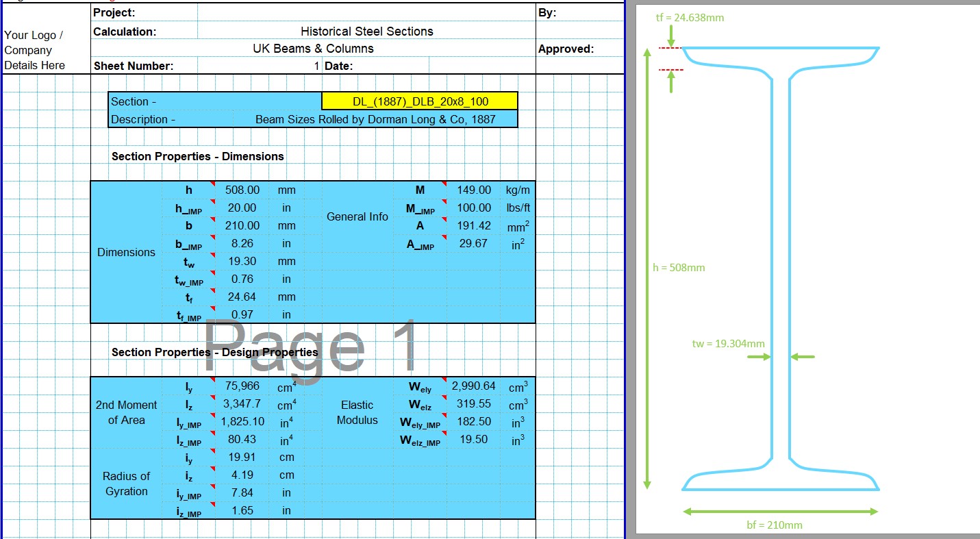This screenshot has height=539, width=980.
Task: Select the tw value 19.30 cell
Action: (x=242, y=261)
